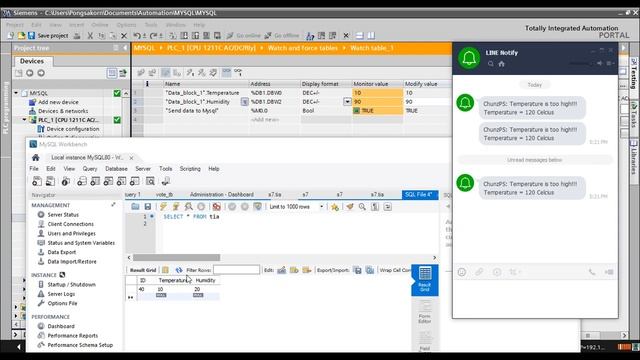The image size is (640, 360).
Task: Click open file folder icon in SQL editor toolbar
Action: click(x=135, y=207)
